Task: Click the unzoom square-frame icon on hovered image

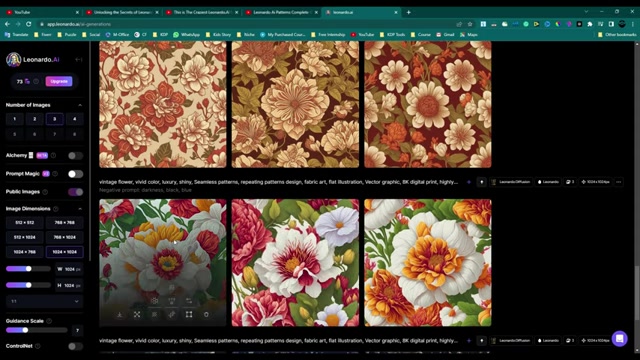Action: tap(189, 315)
